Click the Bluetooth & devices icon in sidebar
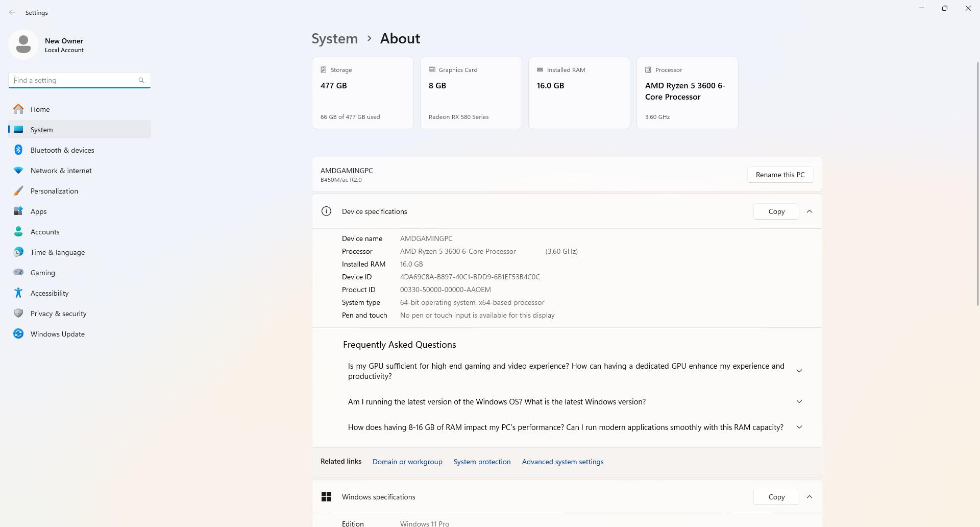The width and height of the screenshot is (980, 527). [18, 150]
